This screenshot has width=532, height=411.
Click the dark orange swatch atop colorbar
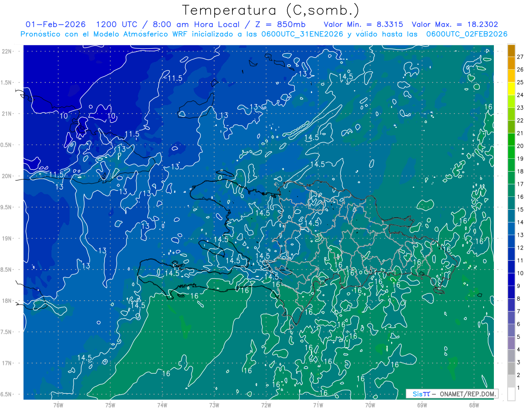(x=511, y=51)
